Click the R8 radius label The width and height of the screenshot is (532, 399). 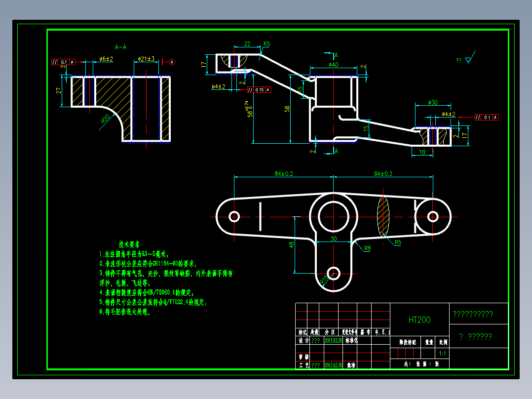[x=367, y=248]
